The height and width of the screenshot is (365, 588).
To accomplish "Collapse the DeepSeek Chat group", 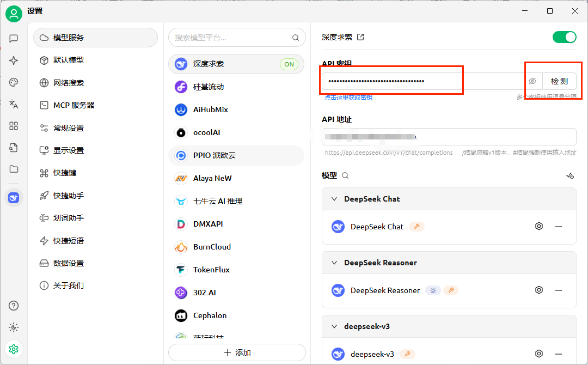I will coord(334,199).
